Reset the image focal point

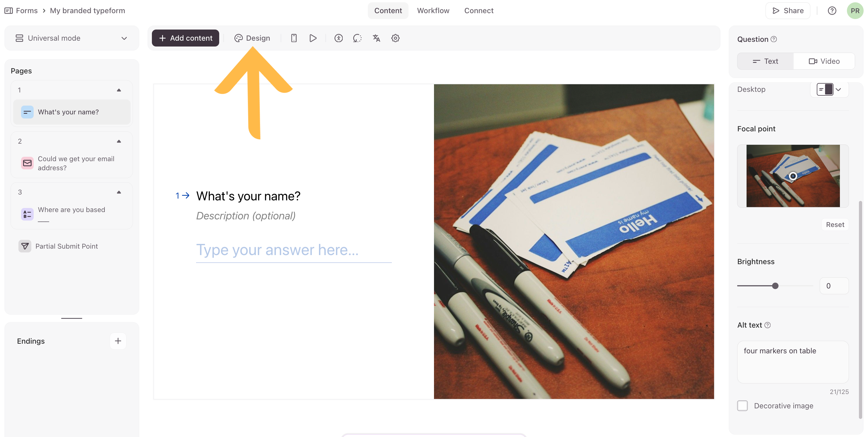[x=835, y=225]
